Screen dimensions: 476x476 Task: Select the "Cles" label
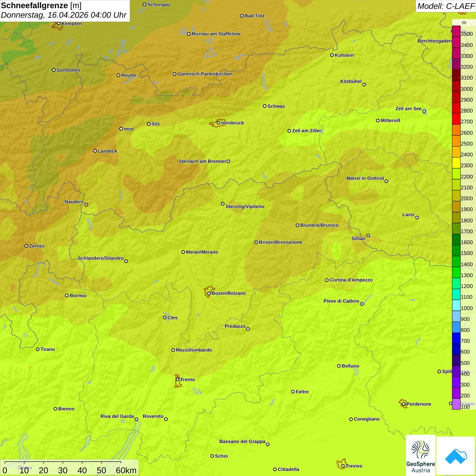coord(172,318)
